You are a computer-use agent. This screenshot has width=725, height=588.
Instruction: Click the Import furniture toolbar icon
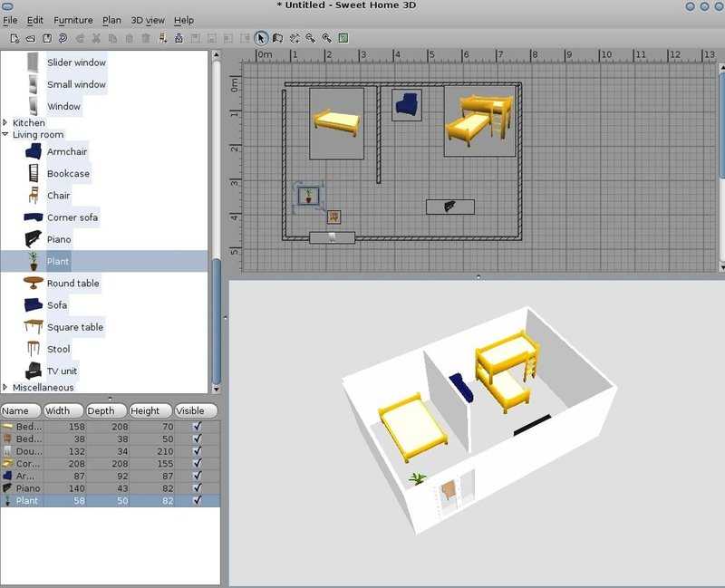point(179,38)
